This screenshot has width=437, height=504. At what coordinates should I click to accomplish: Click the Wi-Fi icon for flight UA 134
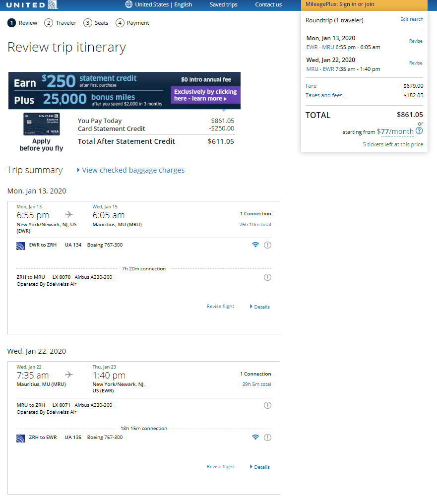(x=255, y=245)
